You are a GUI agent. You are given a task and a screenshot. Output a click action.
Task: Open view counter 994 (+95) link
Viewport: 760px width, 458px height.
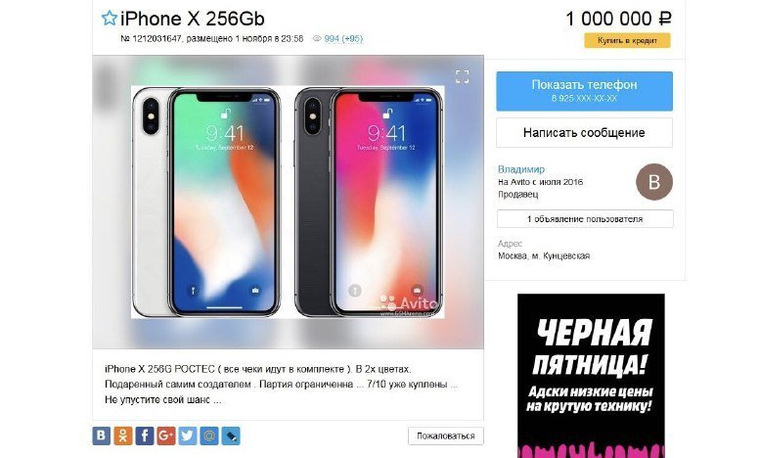point(343,38)
